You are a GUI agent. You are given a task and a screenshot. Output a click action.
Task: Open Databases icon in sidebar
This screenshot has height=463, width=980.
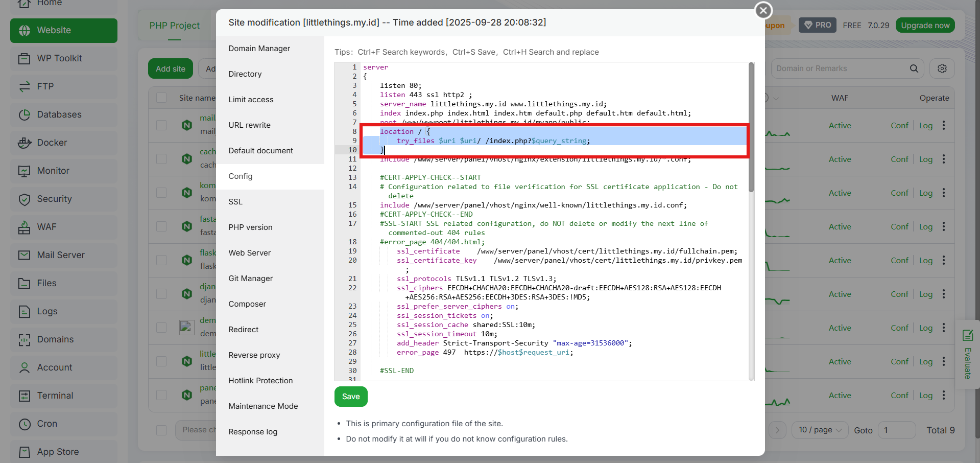25,115
